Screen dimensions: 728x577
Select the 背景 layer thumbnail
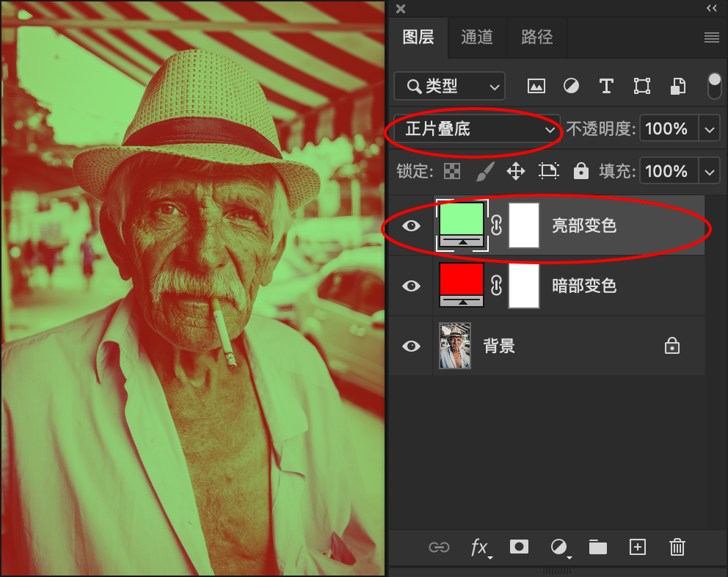click(x=455, y=346)
